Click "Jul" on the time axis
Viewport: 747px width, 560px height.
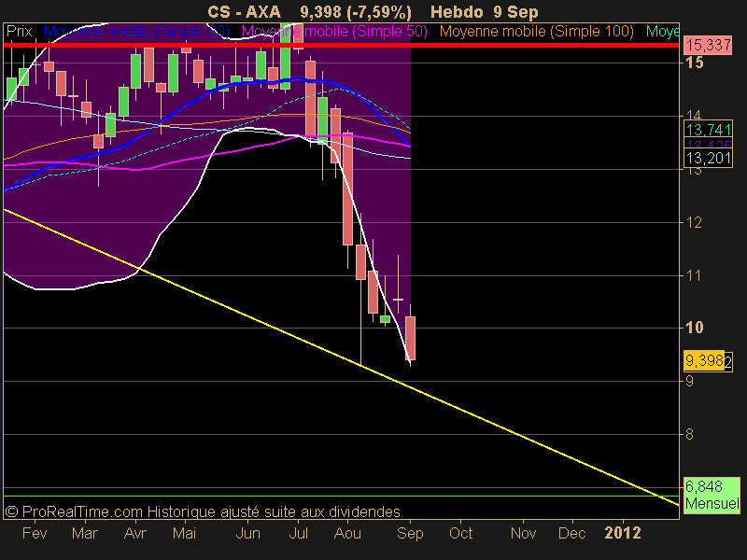coord(298,533)
